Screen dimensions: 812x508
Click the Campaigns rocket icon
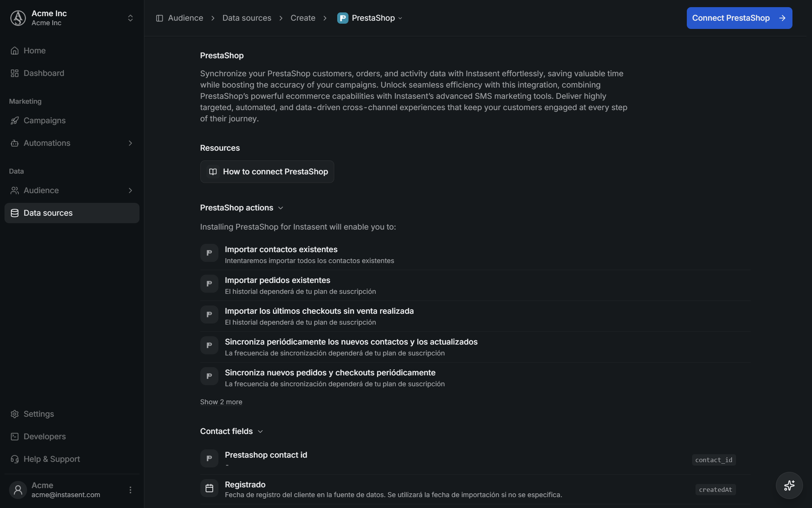[15, 121]
